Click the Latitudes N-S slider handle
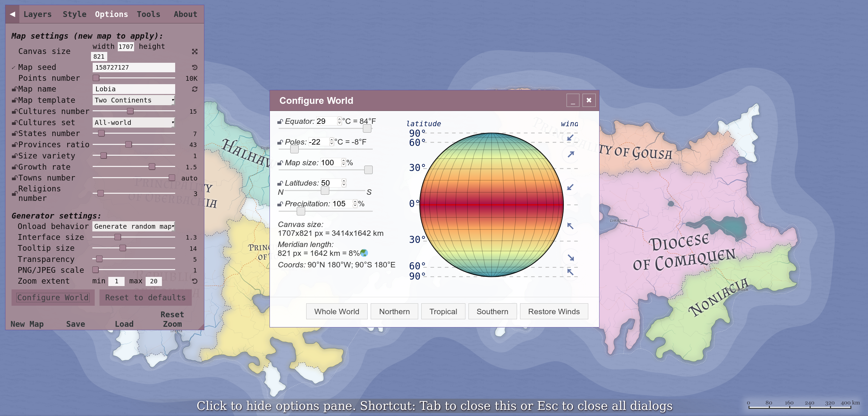 pos(325,191)
